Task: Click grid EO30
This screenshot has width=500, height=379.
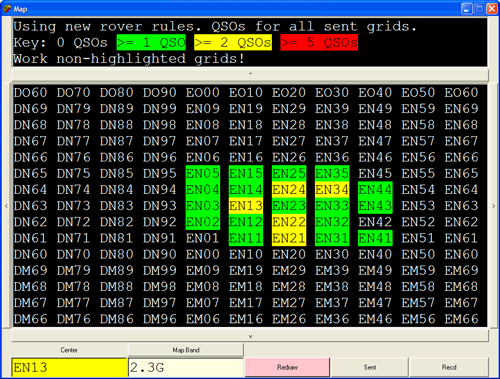Action: 332,93
